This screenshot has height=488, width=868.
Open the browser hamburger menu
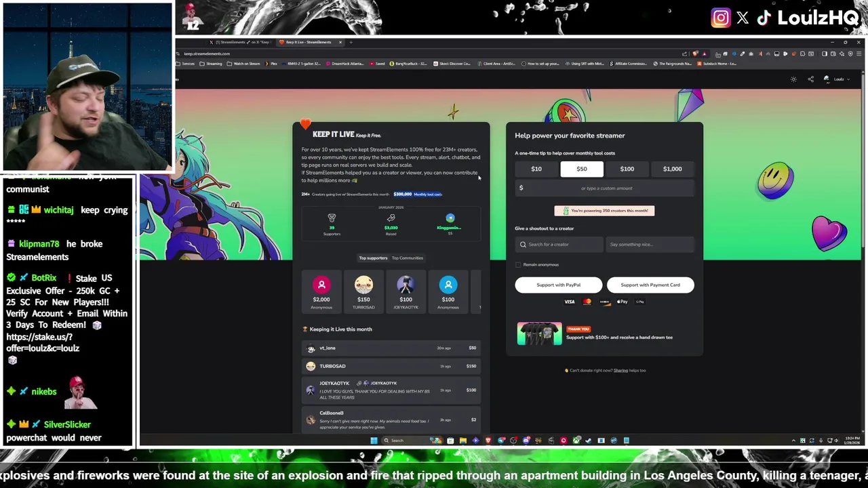click(x=859, y=54)
